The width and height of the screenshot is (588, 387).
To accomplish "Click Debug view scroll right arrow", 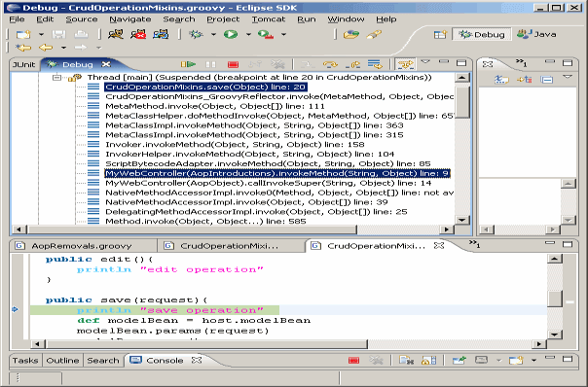I will point(446,229).
